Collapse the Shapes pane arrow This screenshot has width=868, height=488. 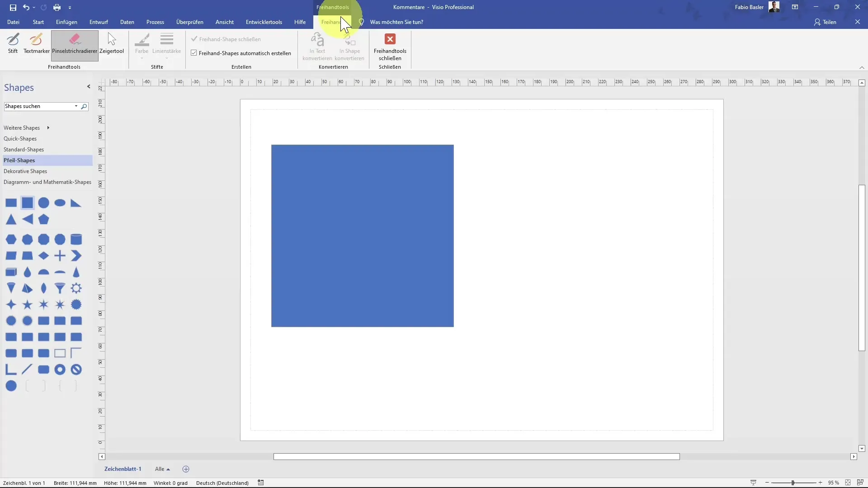click(89, 86)
